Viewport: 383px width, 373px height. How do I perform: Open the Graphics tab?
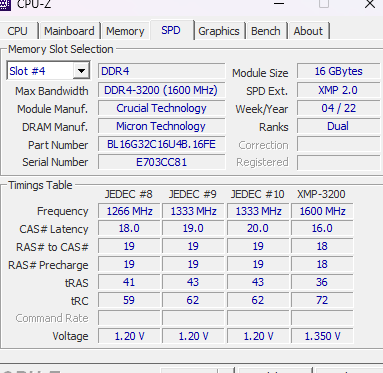[x=219, y=31]
